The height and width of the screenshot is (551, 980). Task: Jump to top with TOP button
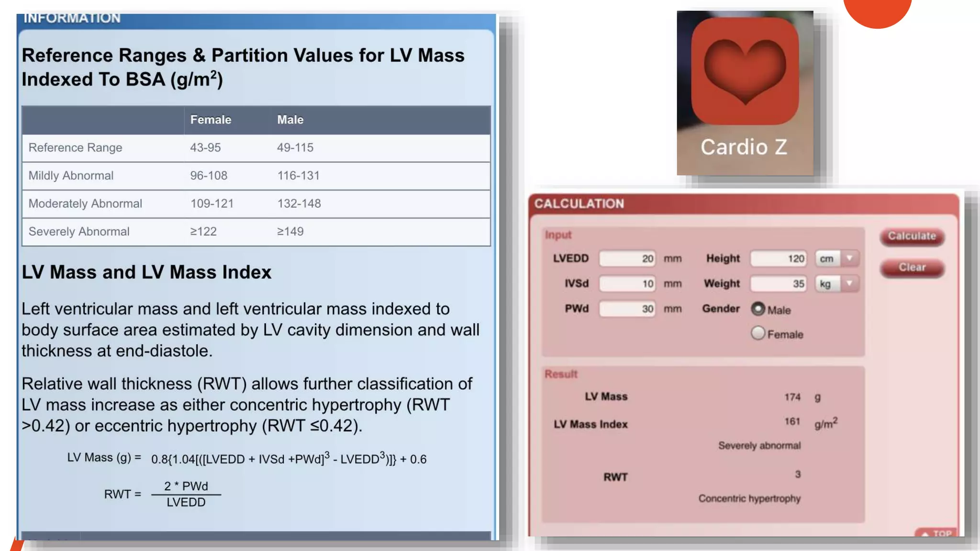pos(936,533)
